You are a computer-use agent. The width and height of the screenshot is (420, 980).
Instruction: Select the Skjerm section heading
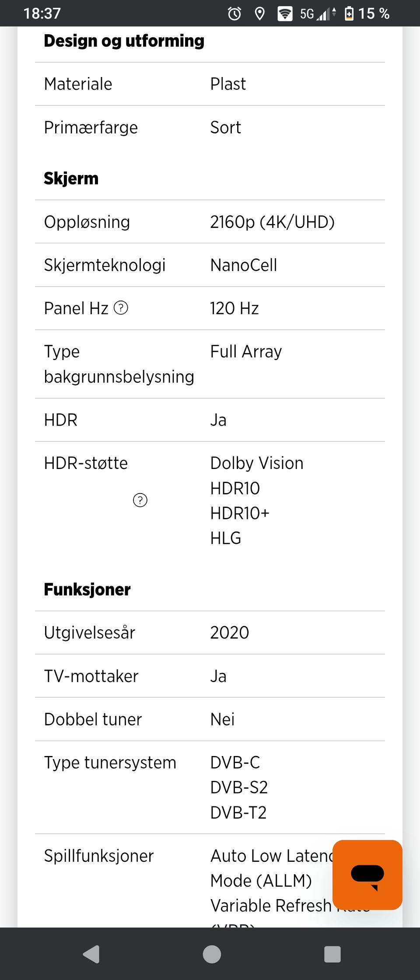pos(71,178)
